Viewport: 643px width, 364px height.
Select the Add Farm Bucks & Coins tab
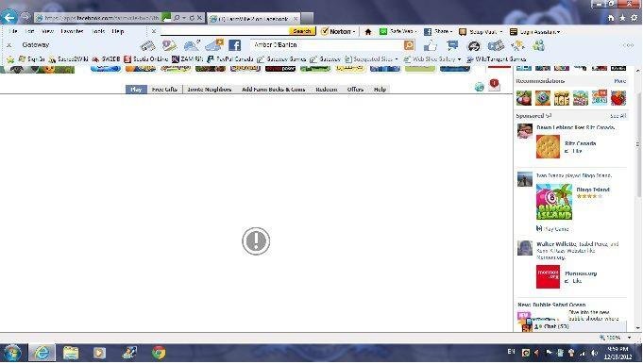point(274,90)
